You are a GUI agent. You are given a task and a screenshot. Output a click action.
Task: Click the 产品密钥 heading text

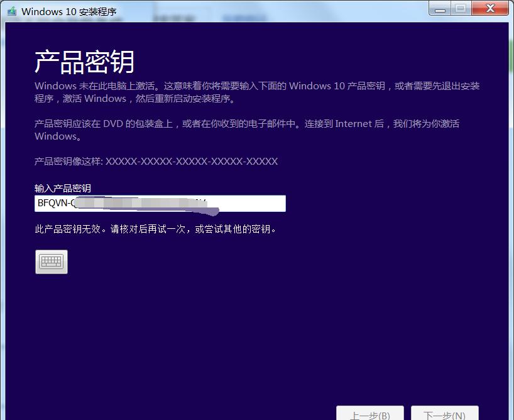pyautogui.click(x=85, y=62)
